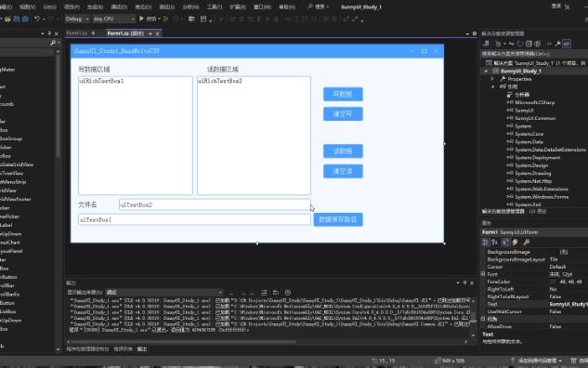This screenshot has width=588, height=368.
Task: Open the 工具(T) menu
Action: click(x=215, y=7)
